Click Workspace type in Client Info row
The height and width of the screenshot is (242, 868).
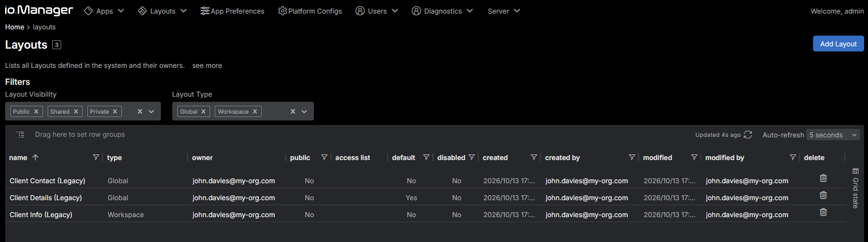point(126,215)
